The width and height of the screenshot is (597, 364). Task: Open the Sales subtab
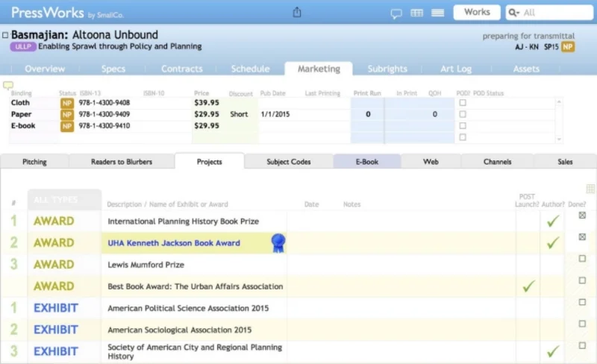tap(565, 162)
